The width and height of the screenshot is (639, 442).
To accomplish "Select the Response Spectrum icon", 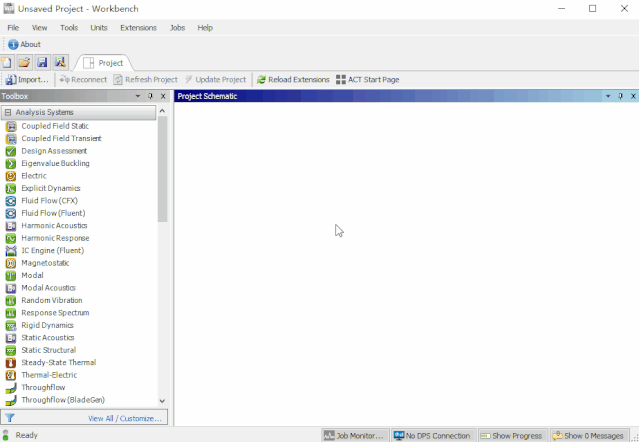I will tap(11, 313).
